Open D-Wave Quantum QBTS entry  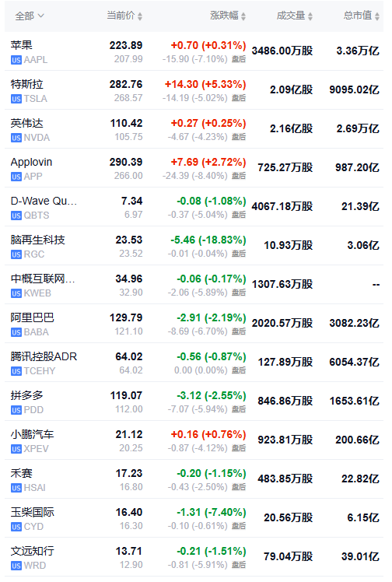coord(194,207)
